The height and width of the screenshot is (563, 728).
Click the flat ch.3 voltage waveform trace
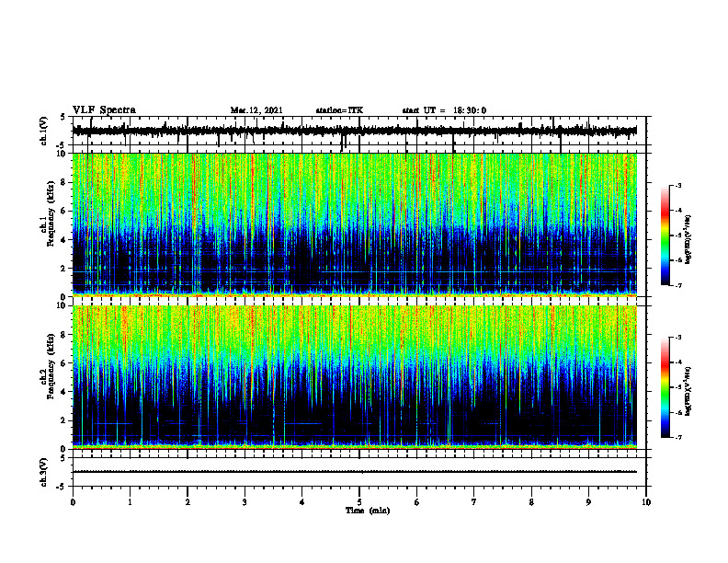coord(355,472)
